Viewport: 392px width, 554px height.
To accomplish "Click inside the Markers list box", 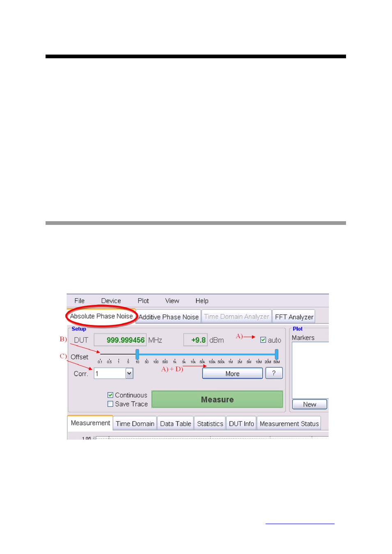I will click(310, 370).
